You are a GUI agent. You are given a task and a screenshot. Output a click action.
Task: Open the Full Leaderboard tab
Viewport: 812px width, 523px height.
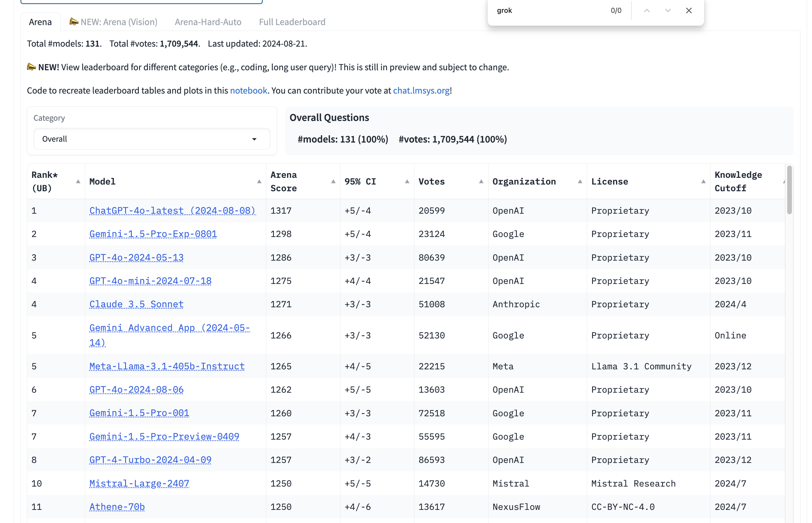click(x=292, y=22)
